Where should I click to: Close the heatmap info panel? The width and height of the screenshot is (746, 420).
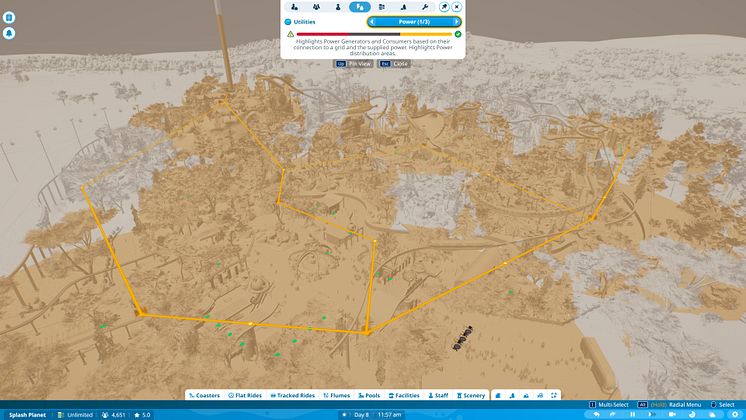[x=457, y=6]
